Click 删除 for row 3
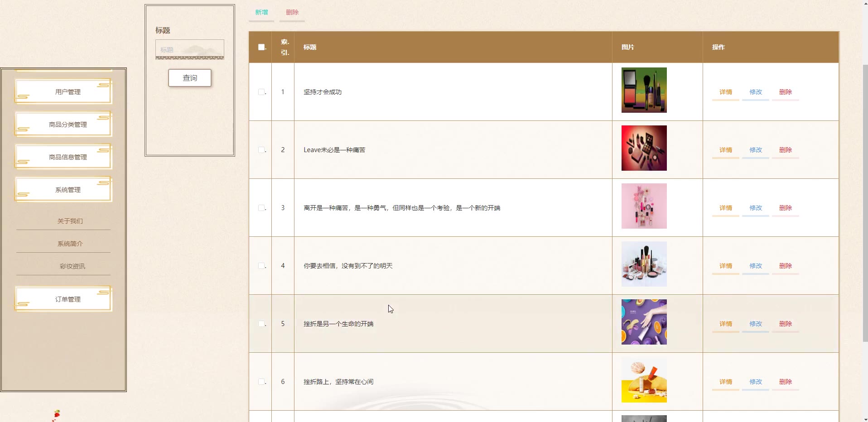 (786, 208)
